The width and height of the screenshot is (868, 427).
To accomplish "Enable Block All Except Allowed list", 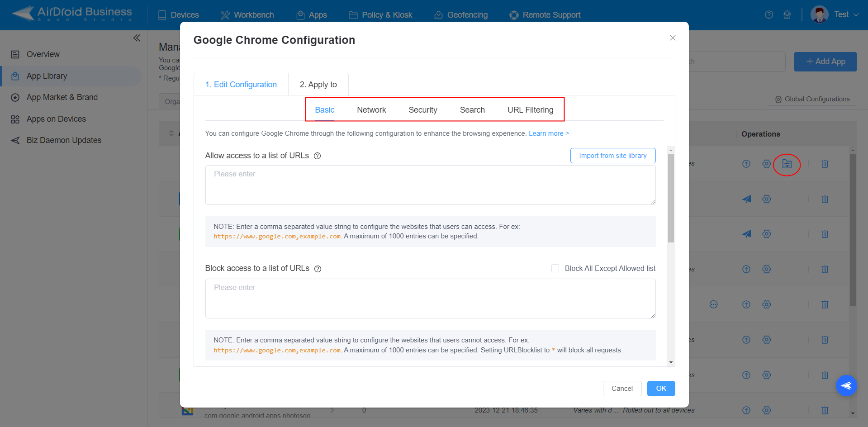I will pos(555,268).
